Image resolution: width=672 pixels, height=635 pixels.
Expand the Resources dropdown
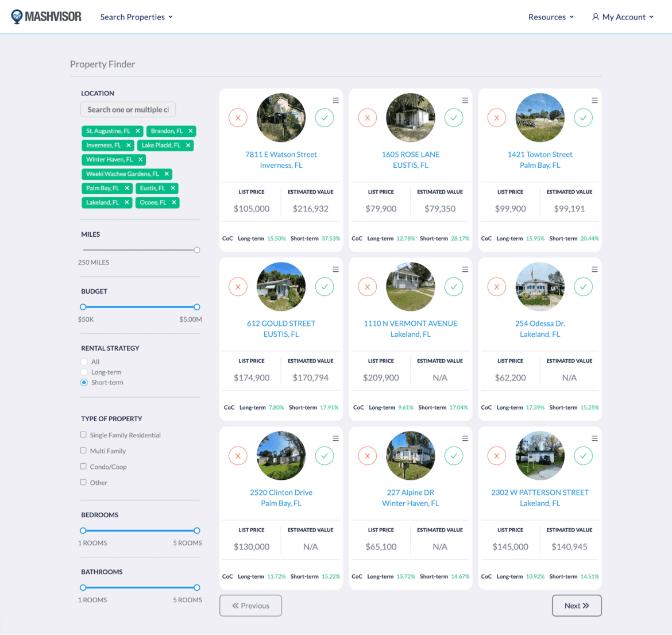click(551, 17)
